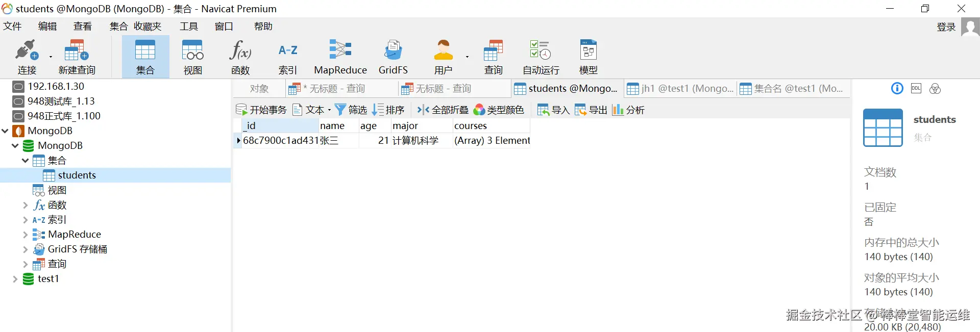Click the Import (导入) button
The height and width of the screenshot is (332, 980).
[x=553, y=110]
